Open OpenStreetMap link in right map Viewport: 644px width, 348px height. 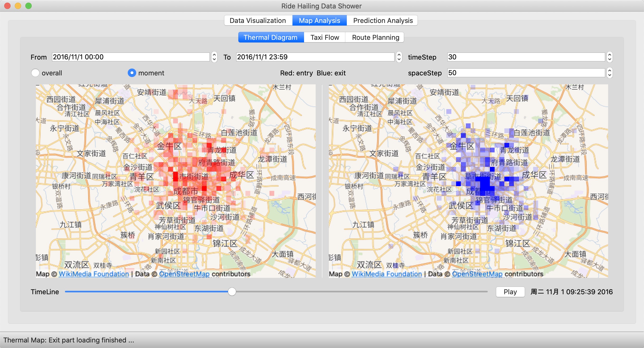point(477,274)
